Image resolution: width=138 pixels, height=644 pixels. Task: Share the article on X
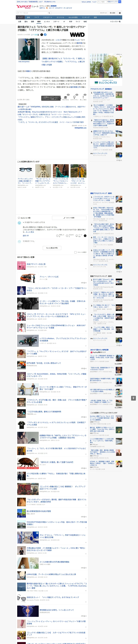coord(42,35)
